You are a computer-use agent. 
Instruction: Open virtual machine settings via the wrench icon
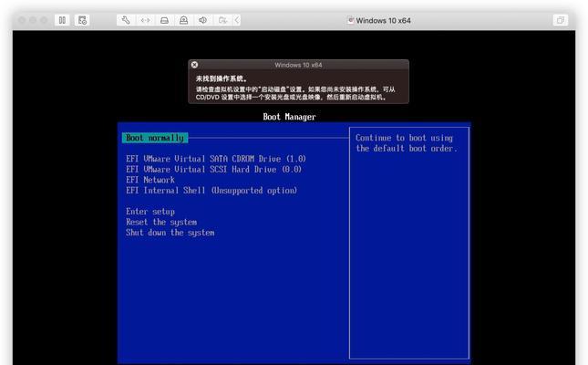[x=126, y=20]
